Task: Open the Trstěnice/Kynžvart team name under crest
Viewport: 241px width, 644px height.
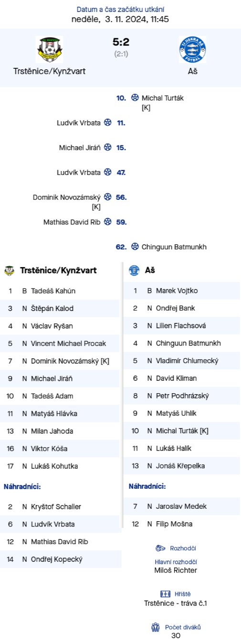Action: [x=49, y=72]
